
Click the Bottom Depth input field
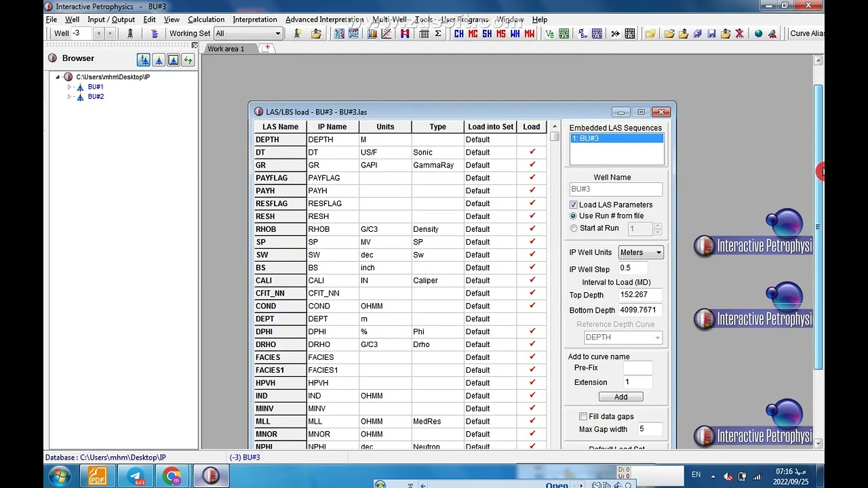click(x=640, y=310)
